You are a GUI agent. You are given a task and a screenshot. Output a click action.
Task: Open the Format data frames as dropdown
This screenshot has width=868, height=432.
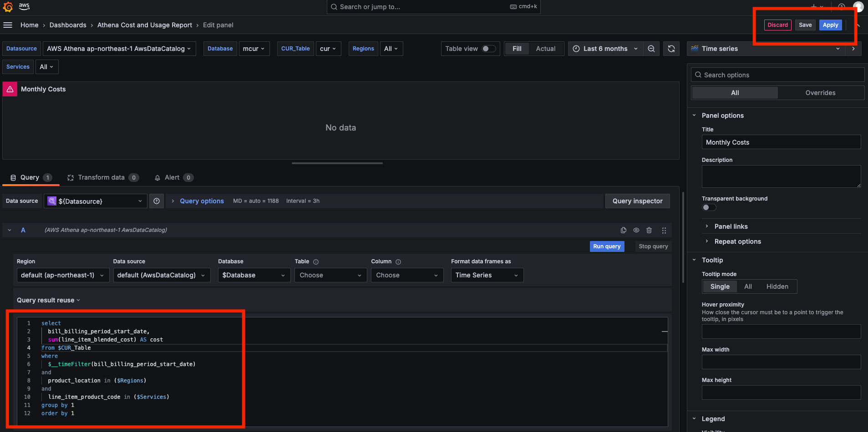click(487, 275)
